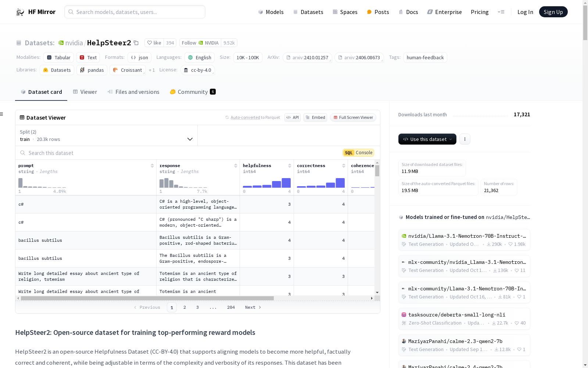
Task: Jump to page 204 of the dataset
Action: point(231,307)
